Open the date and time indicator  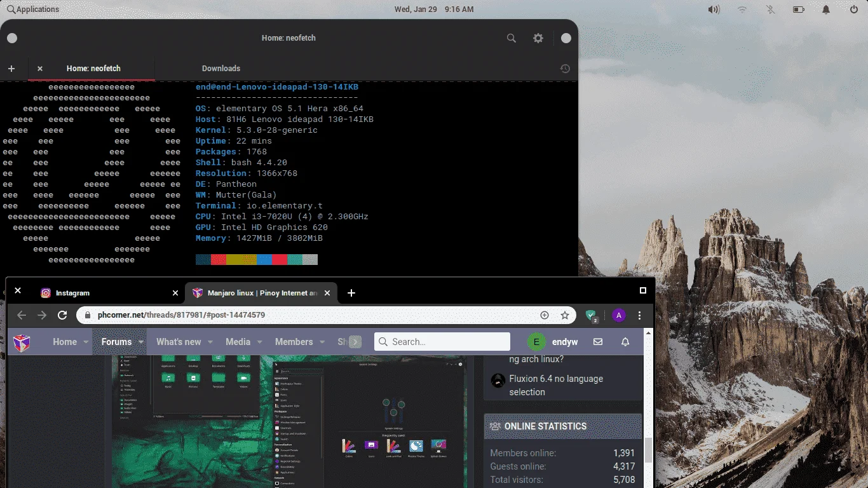[x=433, y=10]
